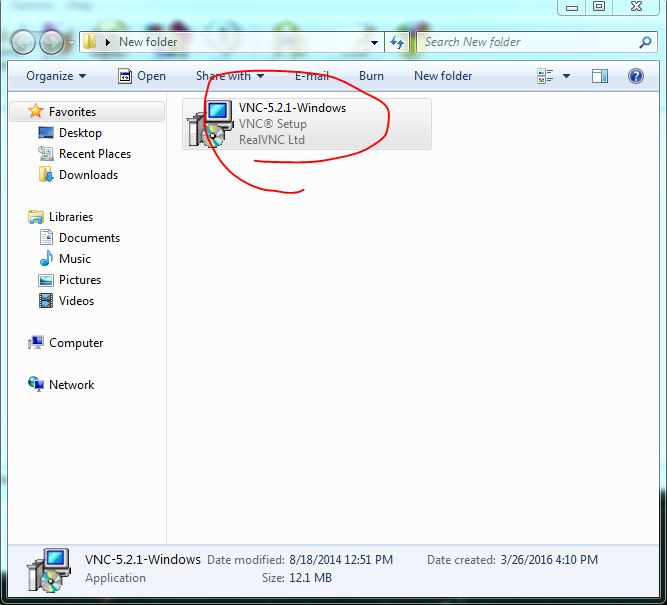Select Libraries in the navigation pane
Viewport: 667px width, 605px height.
click(x=71, y=217)
